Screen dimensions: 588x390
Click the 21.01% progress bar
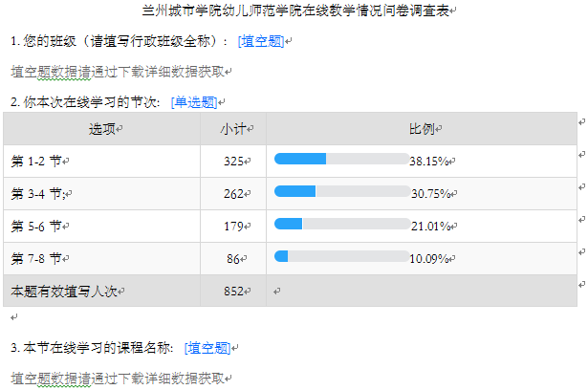[x=341, y=226]
